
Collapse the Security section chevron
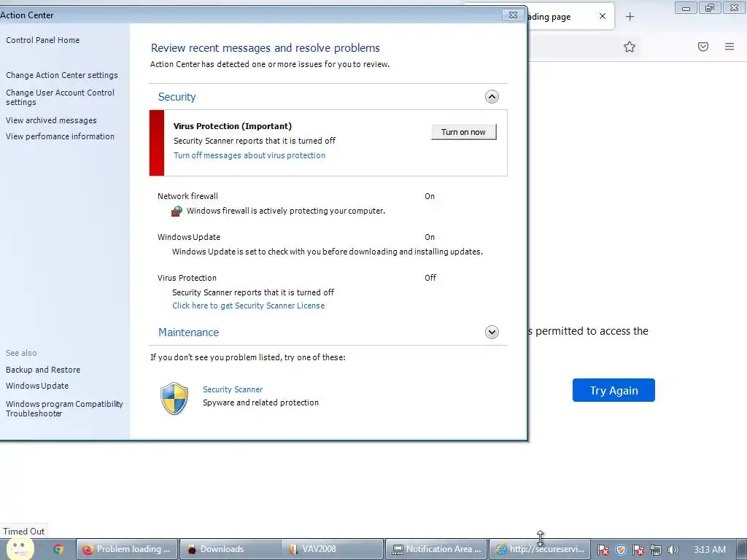click(x=492, y=97)
